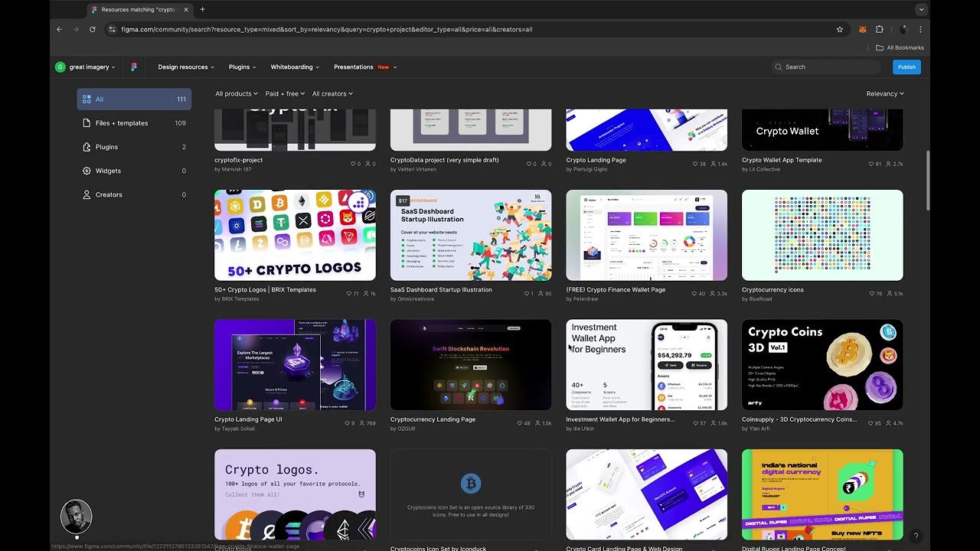
Task: Click heart icon on 50+ Crypto Logos
Action: coord(349,293)
